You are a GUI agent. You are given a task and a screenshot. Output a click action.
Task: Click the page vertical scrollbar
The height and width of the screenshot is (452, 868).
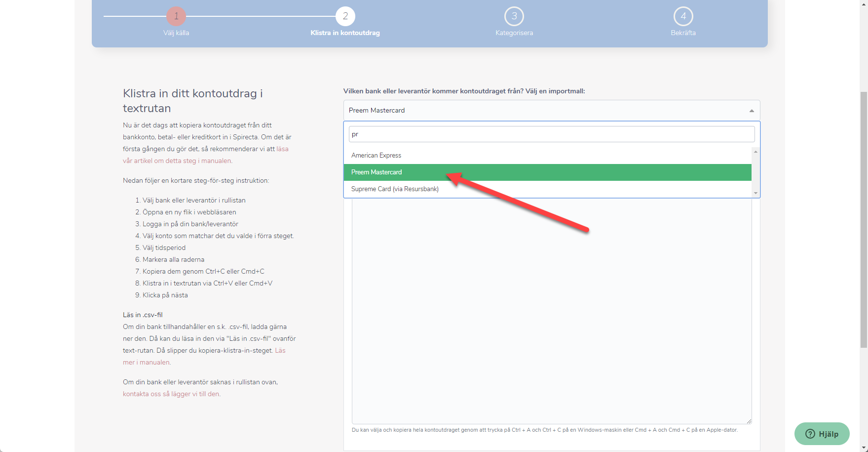(863, 220)
